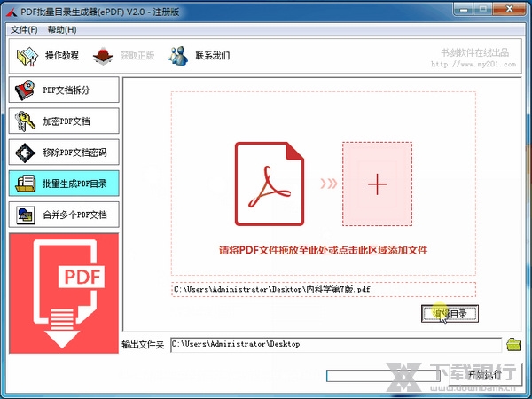Image resolution: width=532 pixels, height=399 pixels.
Task: Click the large red PDF download banner
Action: tap(64, 293)
